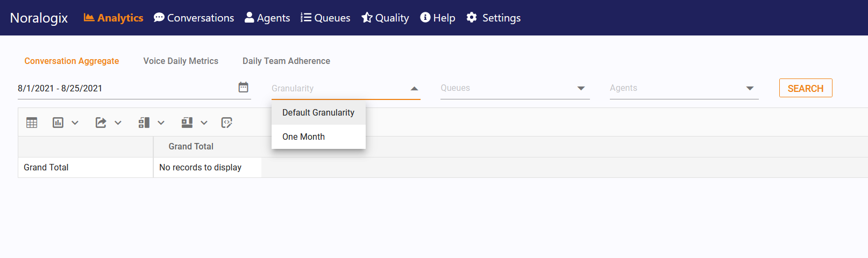Viewport: 868px width, 258px height.
Task: Click the grid table view icon
Action: click(32, 123)
